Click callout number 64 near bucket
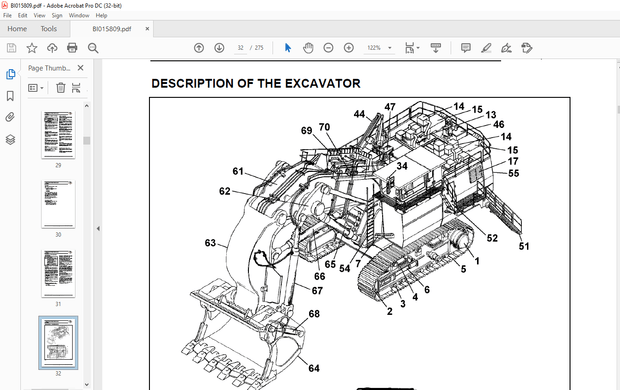 (314, 368)
